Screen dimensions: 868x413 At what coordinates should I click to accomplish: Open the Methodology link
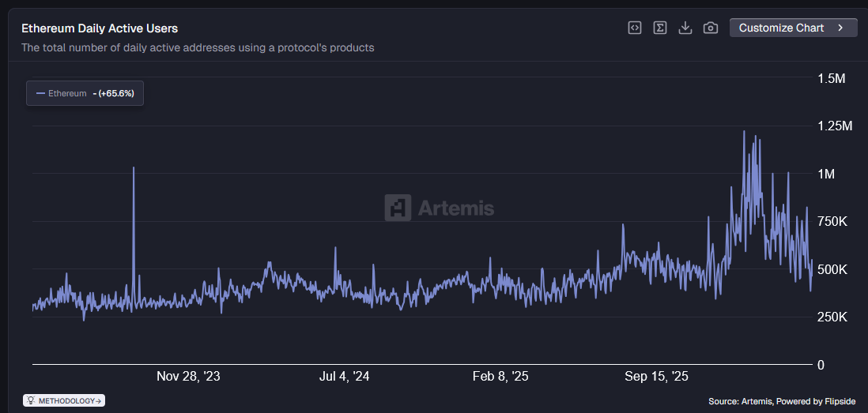[x=70, y=401]
